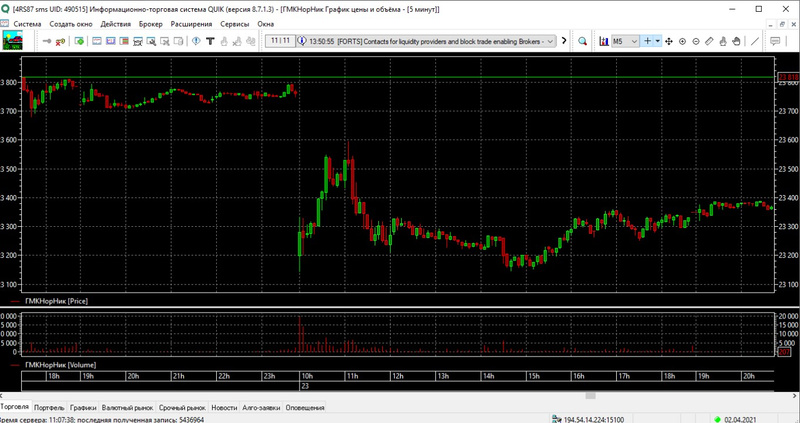This screenshot has width=800, height=423.
Task: Open the Расширения menu
Action: 192,23
